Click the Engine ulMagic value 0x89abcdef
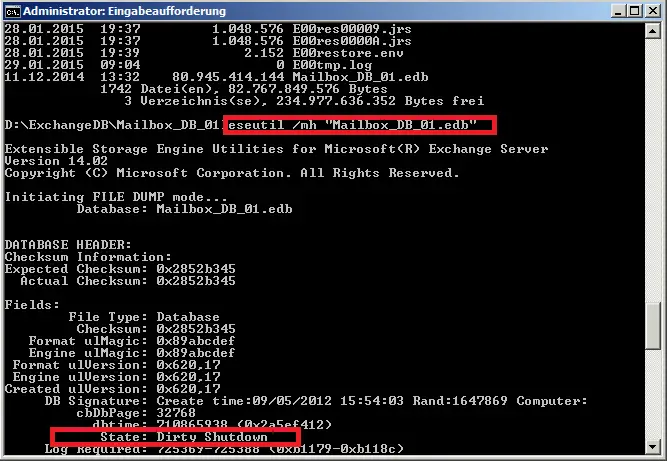667x461 pixels. tap(196, 353)
